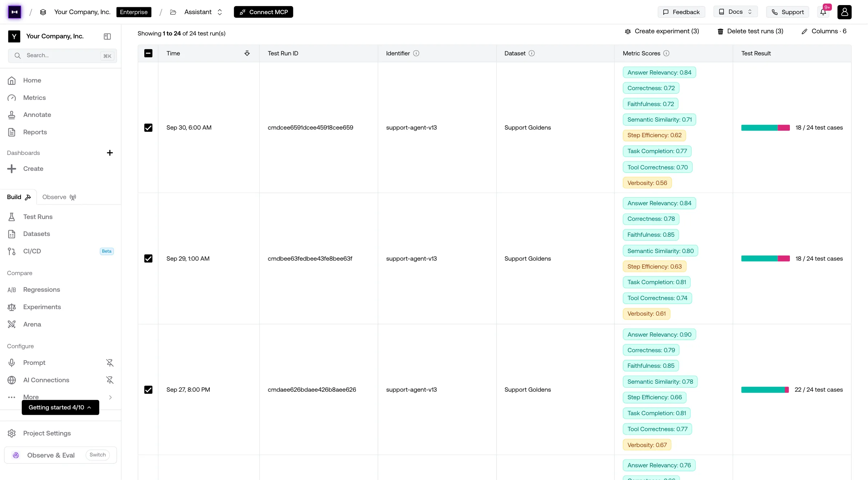Add a new dashboard with plus icon

pos(110,153)
